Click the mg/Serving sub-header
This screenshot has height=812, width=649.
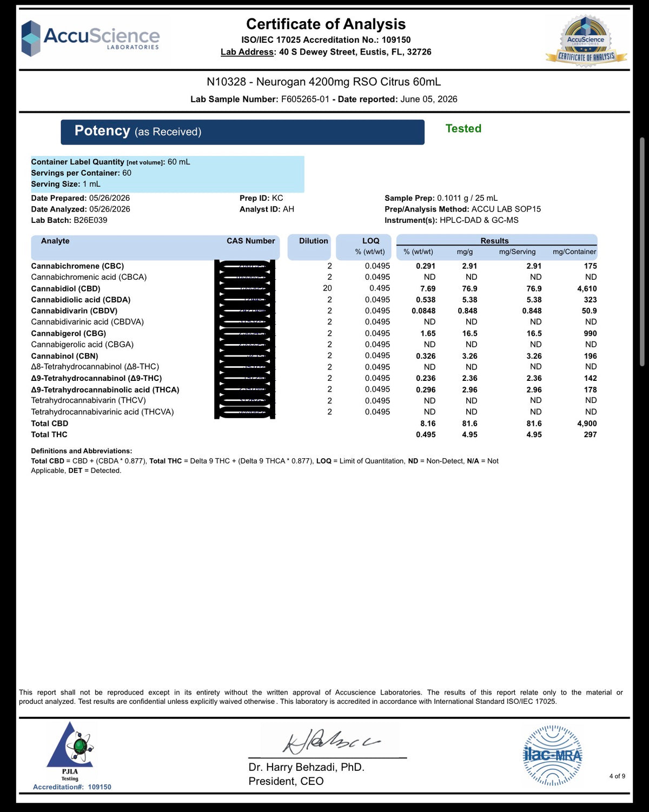[x=517, y=252]
